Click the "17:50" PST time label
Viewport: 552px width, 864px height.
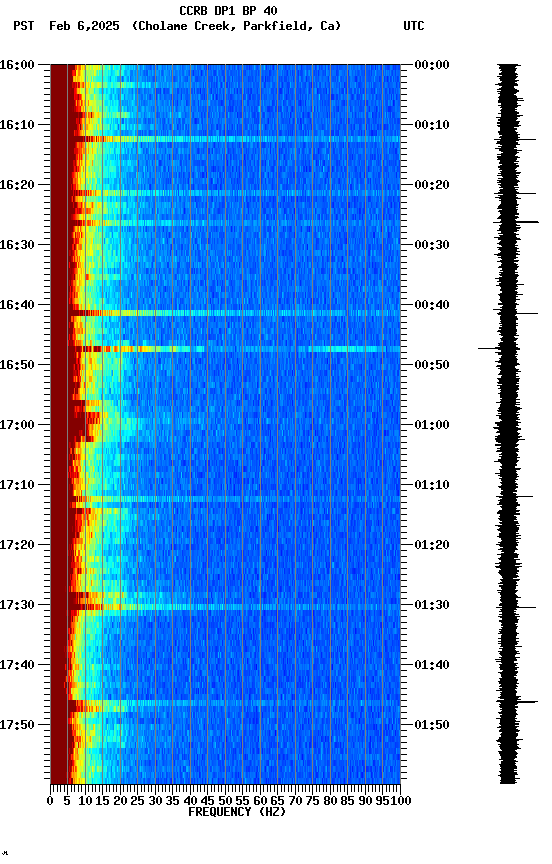pyautogui.click(x=17, y=725)
